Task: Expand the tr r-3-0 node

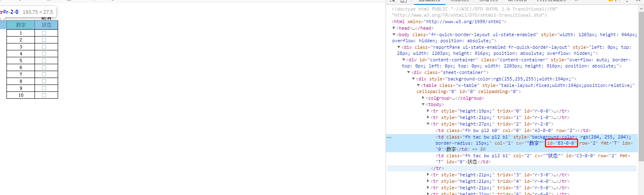Action: pyautogui.click(x=428, y=175)
